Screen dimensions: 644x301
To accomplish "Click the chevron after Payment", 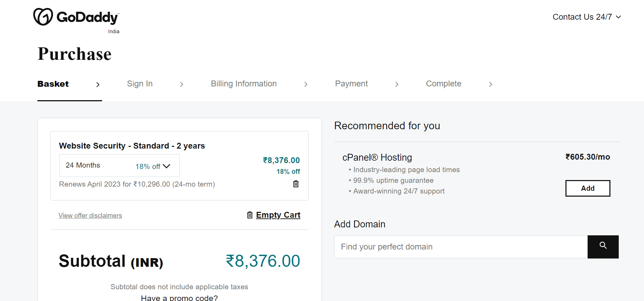I will point(397,84).
